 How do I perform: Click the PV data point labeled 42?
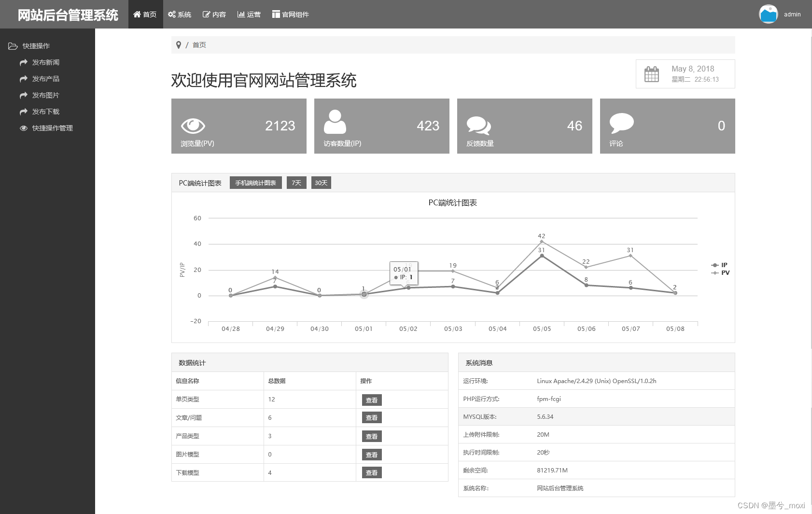click(x=542, y=242)
